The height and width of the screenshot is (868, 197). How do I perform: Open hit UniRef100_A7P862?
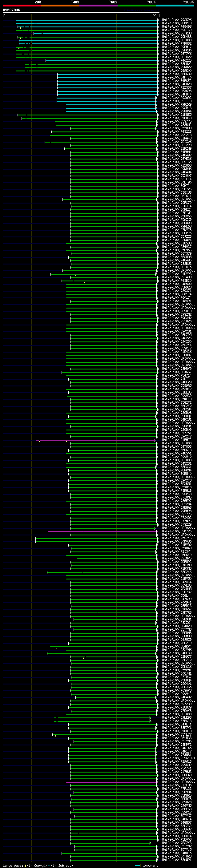coord(176,43)
